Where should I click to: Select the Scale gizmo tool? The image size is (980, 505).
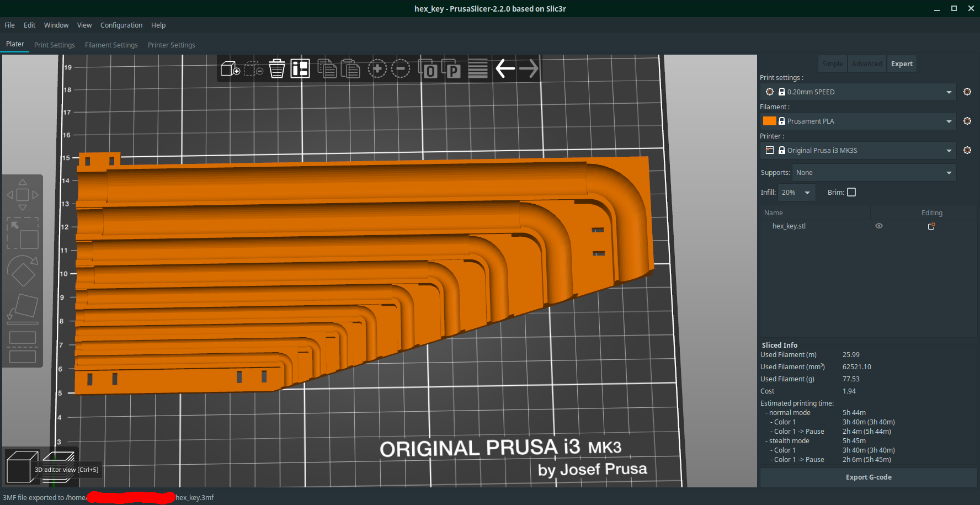tap(23, 233)
